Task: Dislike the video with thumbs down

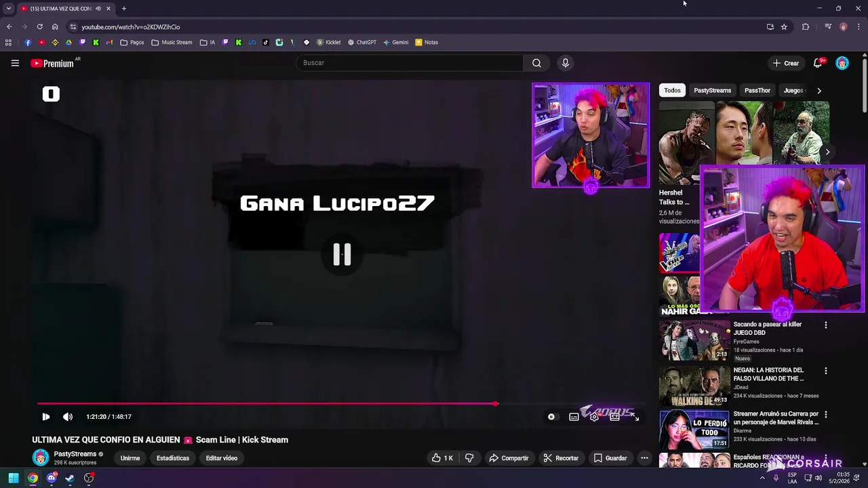Action: (469, 458)
